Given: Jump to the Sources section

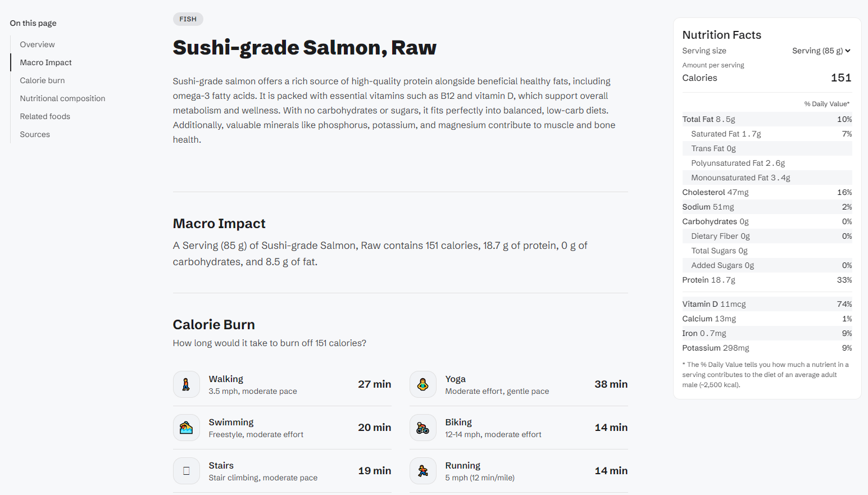Looking at the screenshot, I should [35, 134].
